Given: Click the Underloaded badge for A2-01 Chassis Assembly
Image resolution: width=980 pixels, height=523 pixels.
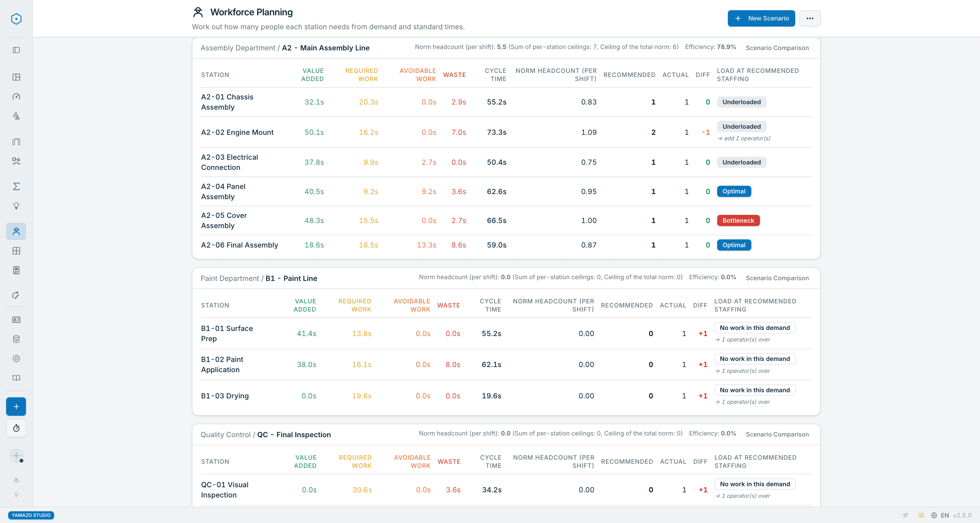Looking at the screenshot, I should point(741,101).
